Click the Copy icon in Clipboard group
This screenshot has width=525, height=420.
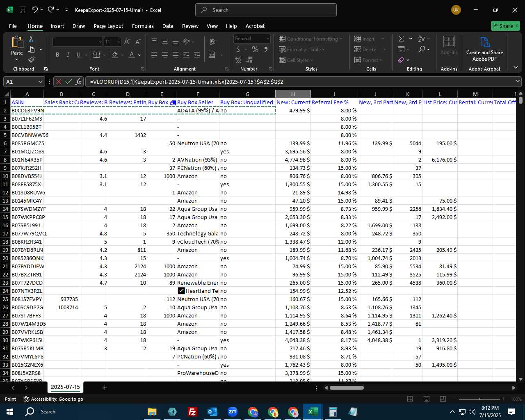pyautogui.click(x=31, y=49)
